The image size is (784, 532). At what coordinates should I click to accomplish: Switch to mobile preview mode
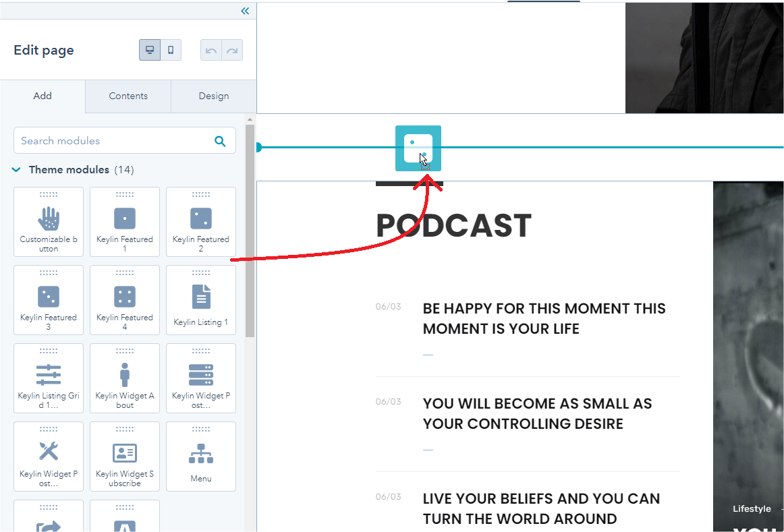pos(171,50)
